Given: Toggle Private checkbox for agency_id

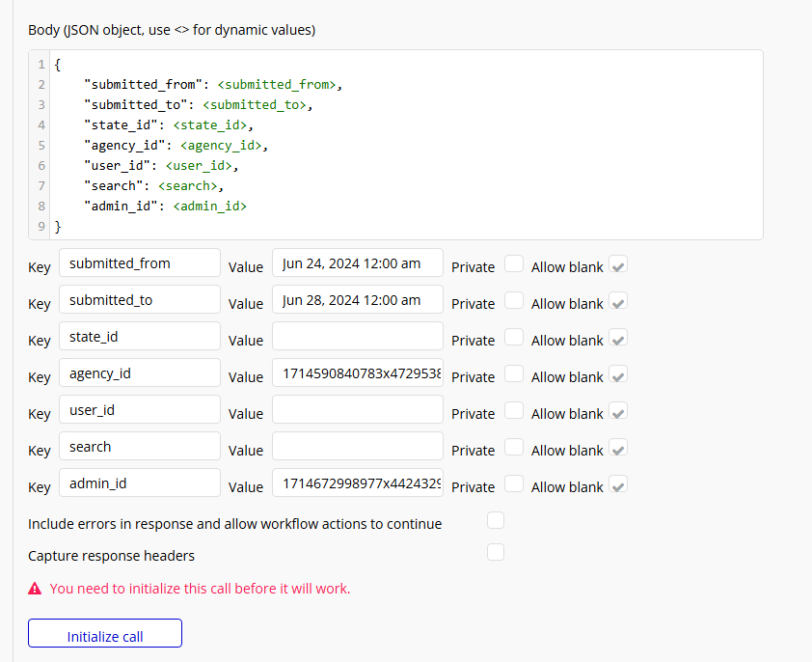Looking at the screenshot, I should (x=514, y=373).
